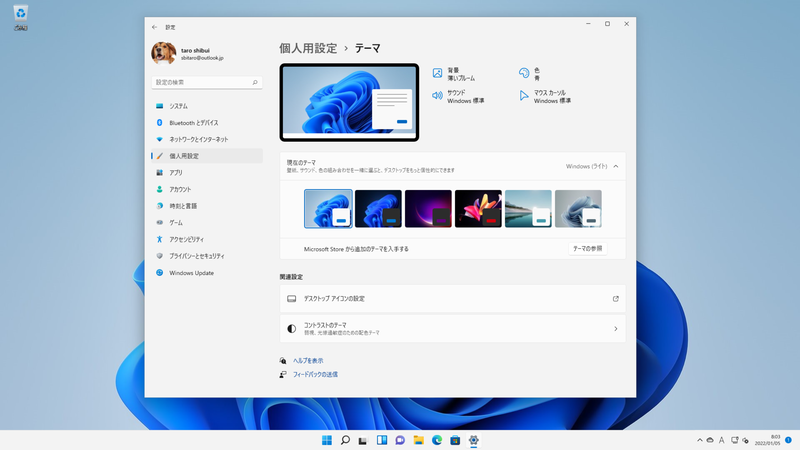The height and width of the screenshot is (450, 800).
Task: Select the colorful flower theme with red accent
Action: click(478, 209)
